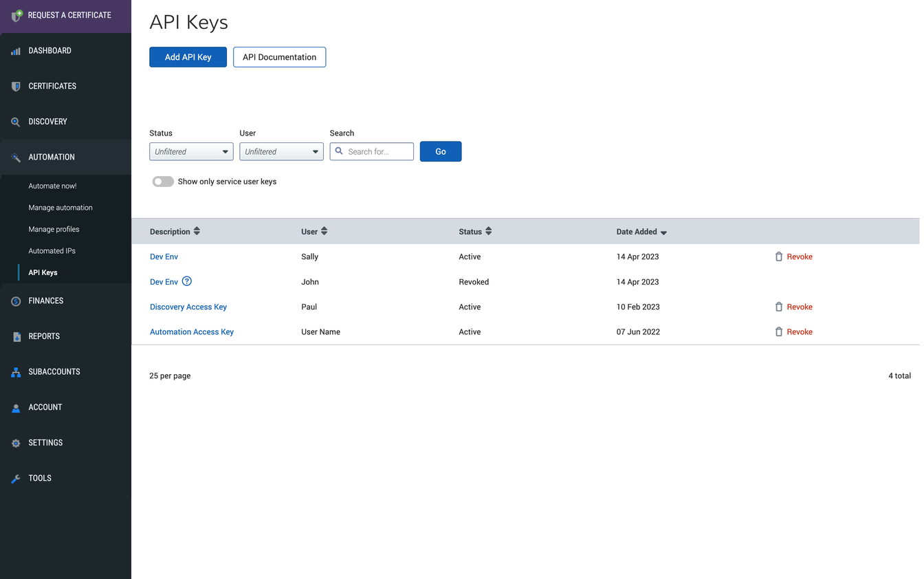Open the Status filter dropdown

click(190, 151)
